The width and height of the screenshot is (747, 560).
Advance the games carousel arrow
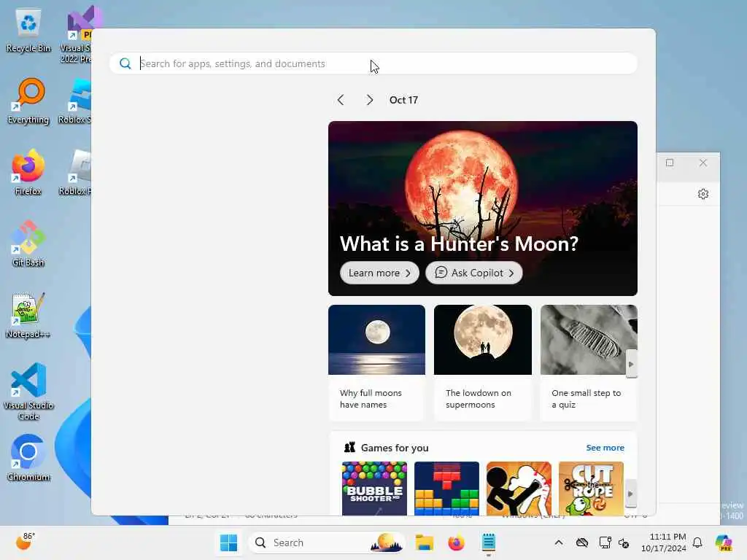[x=630, y=494]
